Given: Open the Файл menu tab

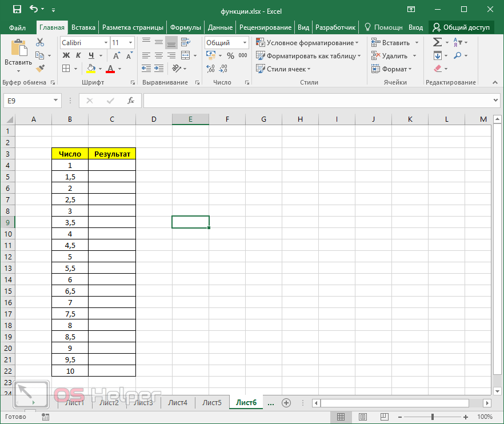Looking at the screenshot, I should pos(17,27).
